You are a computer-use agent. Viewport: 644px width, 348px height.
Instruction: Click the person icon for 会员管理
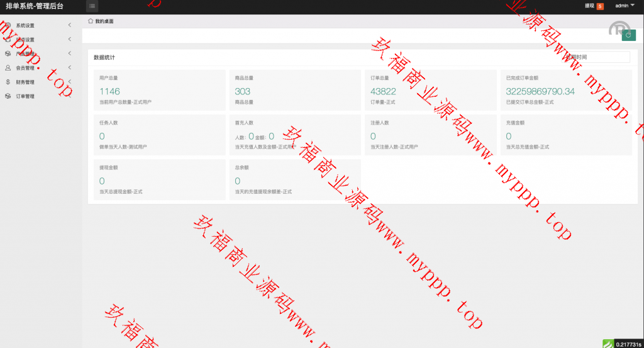pyautogui.click(x=8, y=68)
